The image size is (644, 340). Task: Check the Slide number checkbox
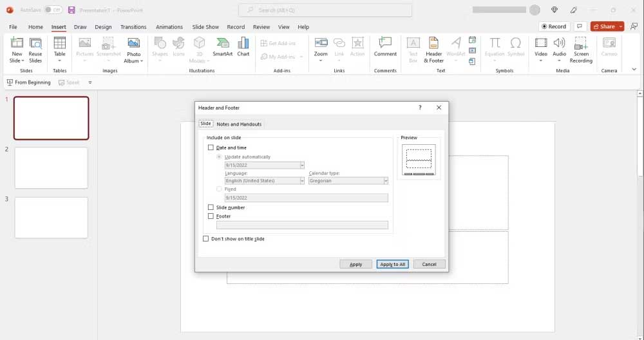coord(211,207)
